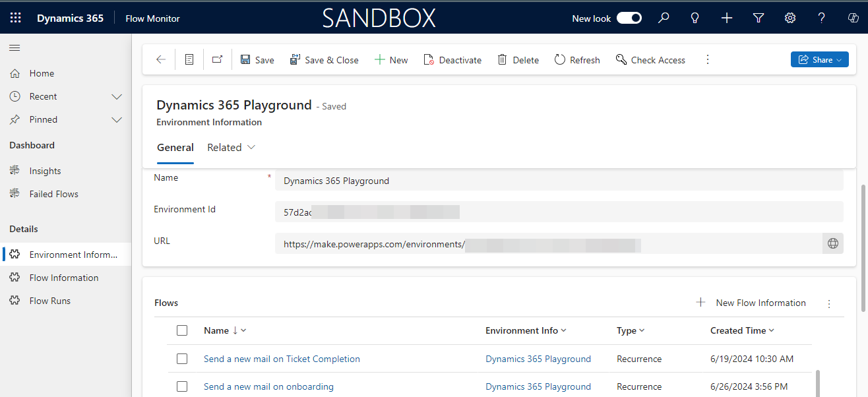The height and width of the screenshot is (397, 868).
Task: Click the advanced find filter icon
Action: [x=759, y=18]
